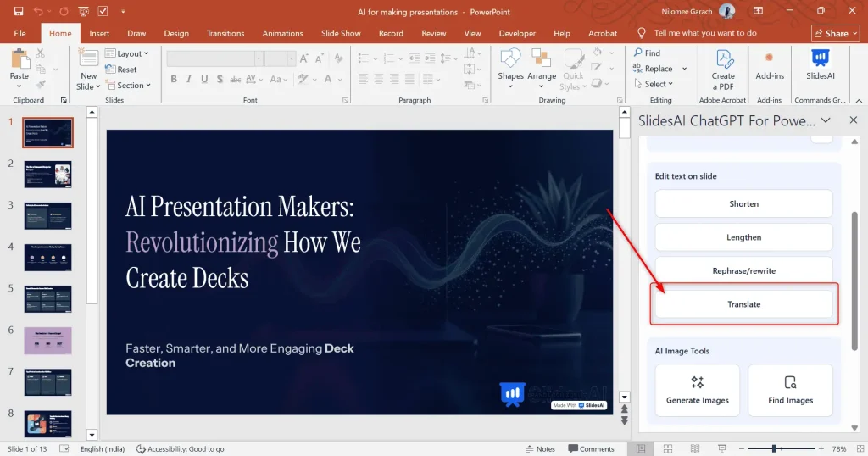Screen dimensions: 868x456
Task: Click the Undo arrow in quick access toolbar
Action: [38, 11]
